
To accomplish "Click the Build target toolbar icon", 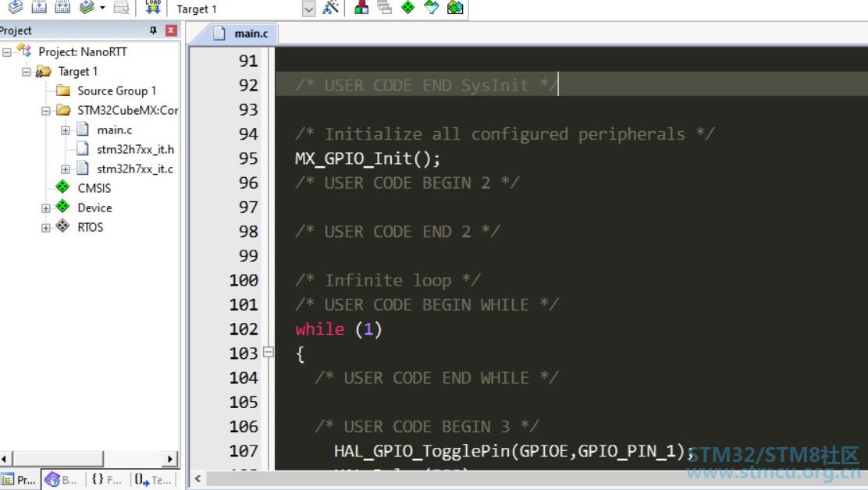I will click(x=39, y=7).
